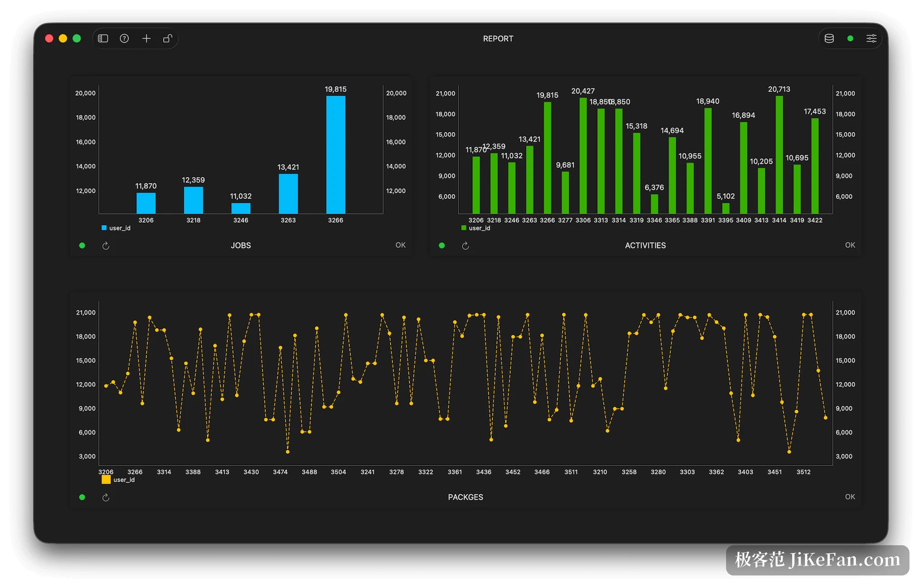Click the green status dot of ACTIVITIES panel
Viewport: 922px width, 588px height.
442,245
